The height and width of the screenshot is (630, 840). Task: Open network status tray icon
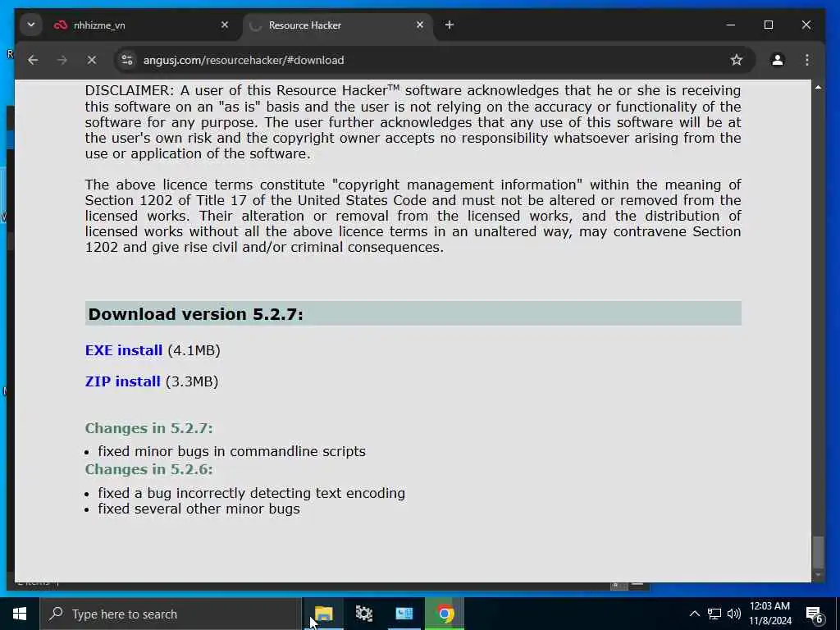[x=714, y=614]
